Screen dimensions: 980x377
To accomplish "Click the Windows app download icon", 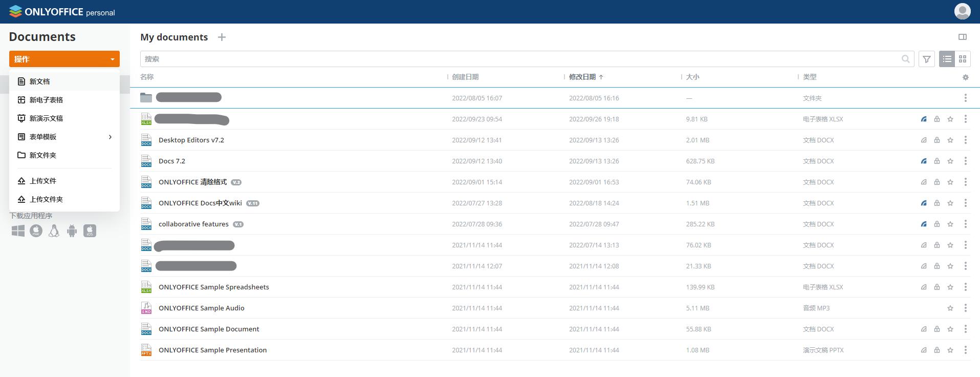I will point(18,231).
